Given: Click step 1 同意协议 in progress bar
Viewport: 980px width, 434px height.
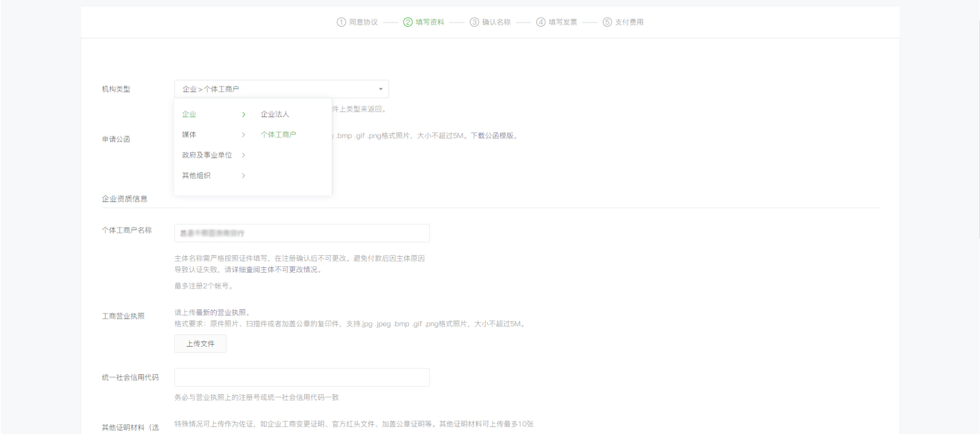Looking at the screenshot, I should tap(357, 22).
